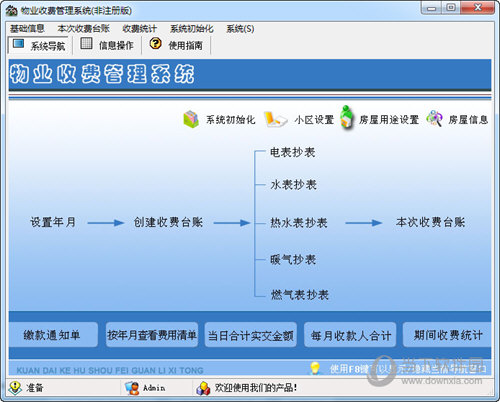
Task: Select the 信息操作 grid icon
Action: 86,43
